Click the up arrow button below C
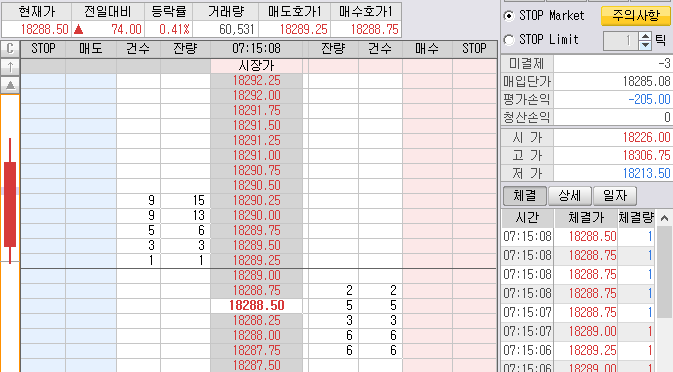Viewport: 673px width, 372px height. click(x=10, y=67)
